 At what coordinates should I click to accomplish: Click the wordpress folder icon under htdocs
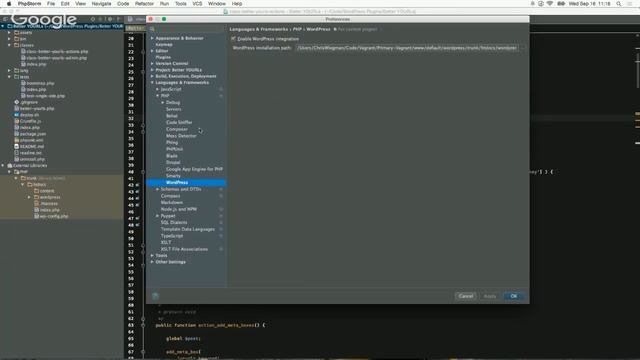(x=36, y=197)
